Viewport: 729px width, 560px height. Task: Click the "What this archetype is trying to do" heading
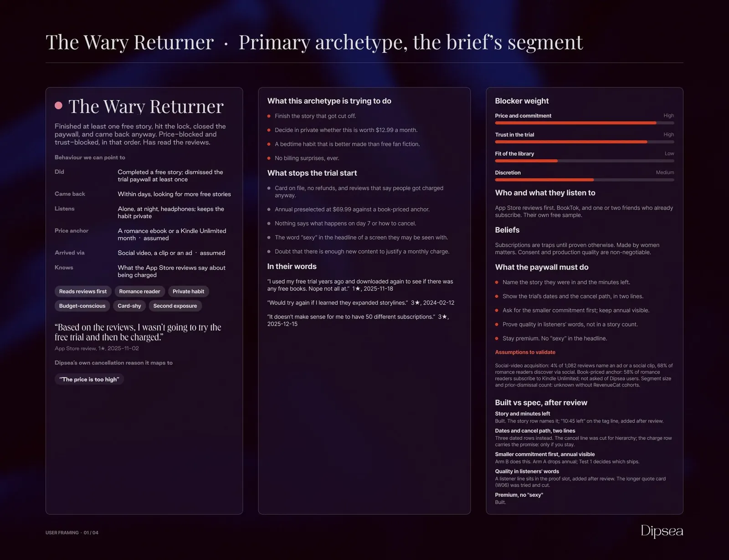[329, 101]
